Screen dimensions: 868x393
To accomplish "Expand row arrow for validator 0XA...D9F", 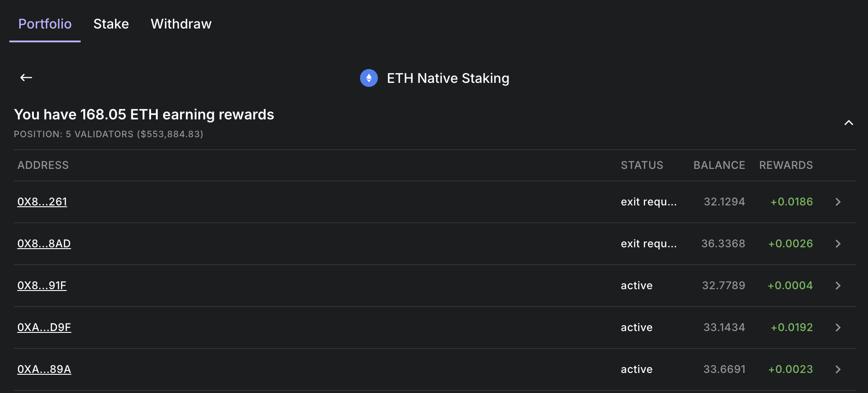I will (838, 327).
